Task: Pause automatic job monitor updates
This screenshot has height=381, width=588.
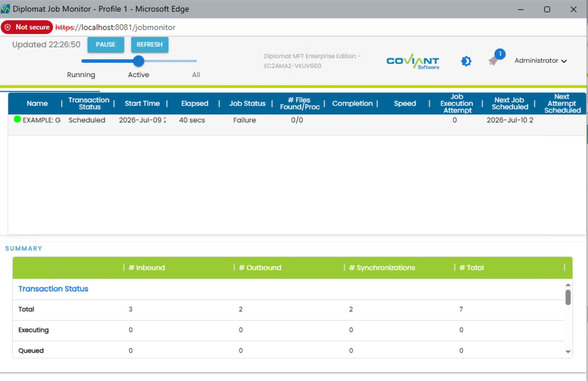Action: pyautogui.click(x=106, y=45)
